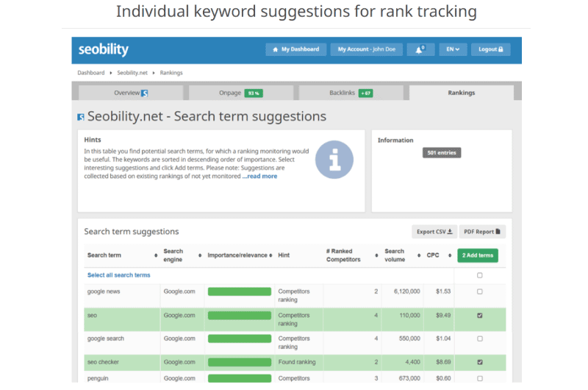Click the PDF Report button
The width and height of the screenshot is (588, 390).
(x=482, y=232)
